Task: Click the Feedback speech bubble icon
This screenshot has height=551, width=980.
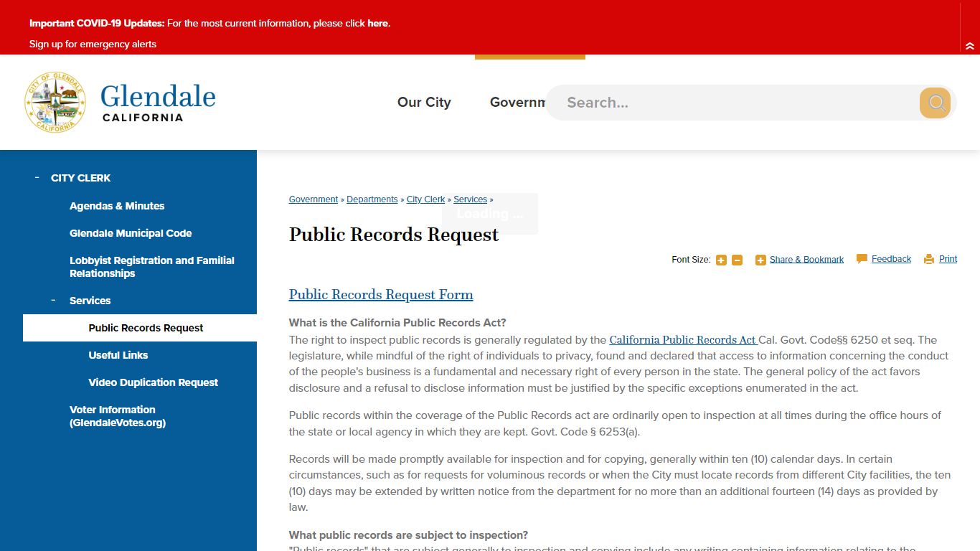Action: point(862,259)
